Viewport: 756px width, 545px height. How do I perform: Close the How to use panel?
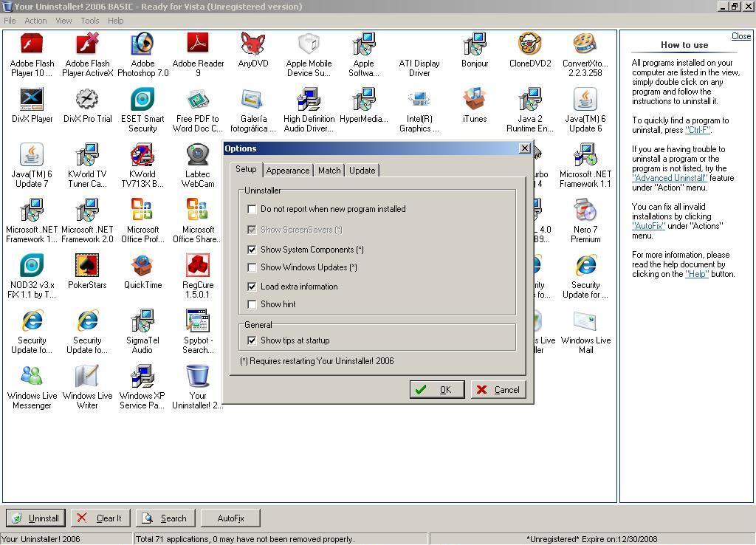point(740,35)
